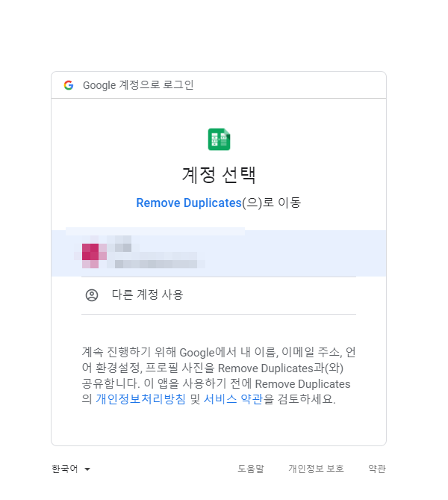Open the 도움말 footer link
Screen dimensions: 448x500
pos(251,469)
